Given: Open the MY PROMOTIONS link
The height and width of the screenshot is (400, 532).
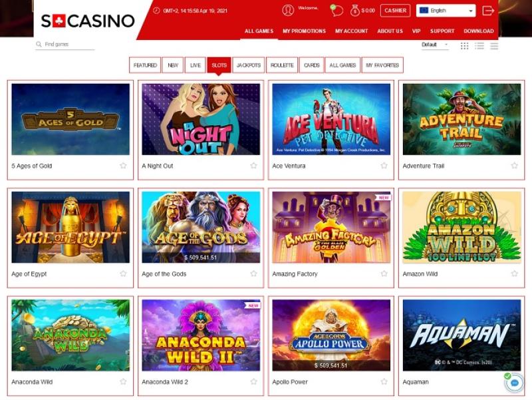Looking at the screenshot, I should pyautogui.click(x=305, y=31).
